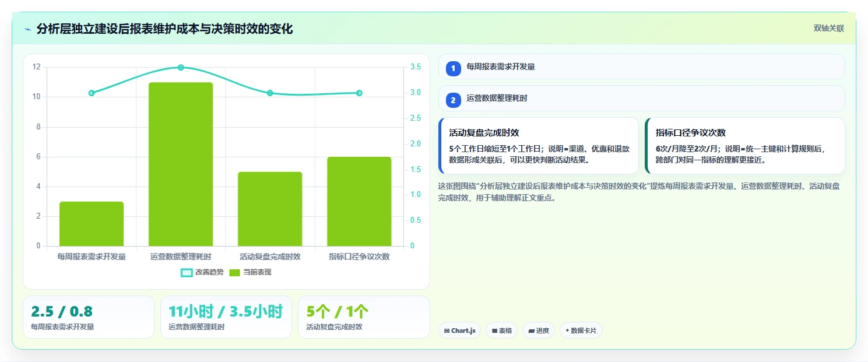Click the 指标口径争议次数 bar
Viewport: 868px width, 362px height.
point(359,202)
